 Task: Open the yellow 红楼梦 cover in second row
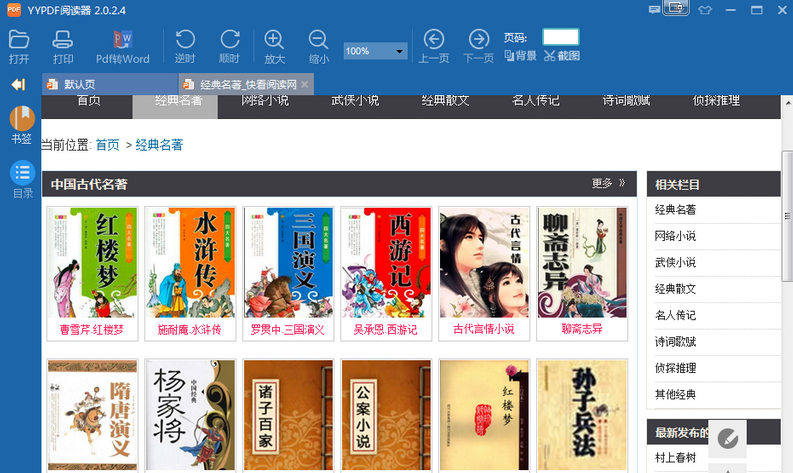484,415
